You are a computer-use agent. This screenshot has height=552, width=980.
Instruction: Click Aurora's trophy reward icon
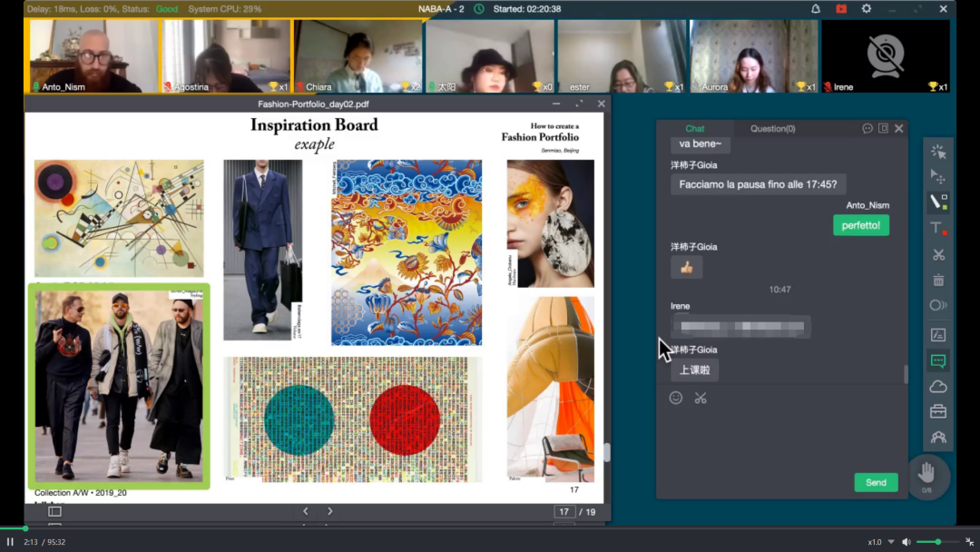(801, 87)
